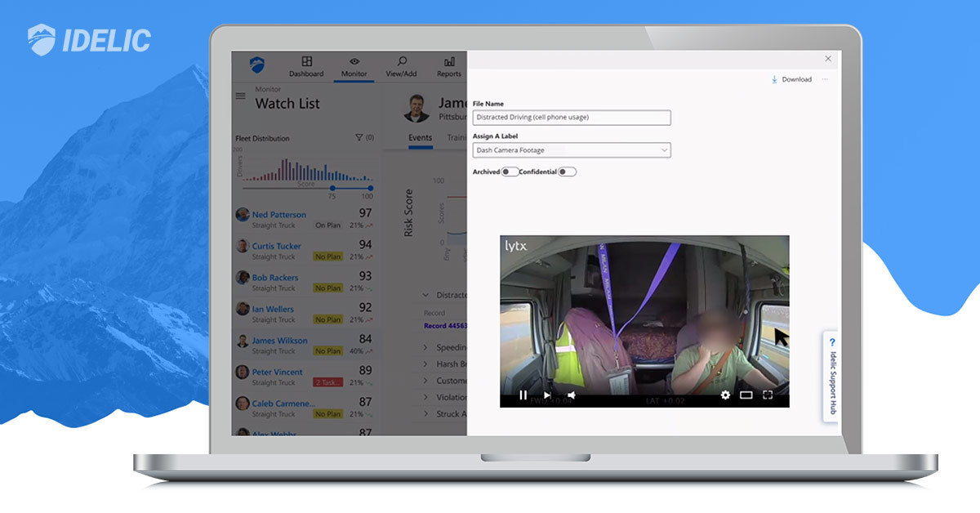This screenshot has height=513, width=980.
Task: Pause the dash camera video
Action: tap(523, 395)
